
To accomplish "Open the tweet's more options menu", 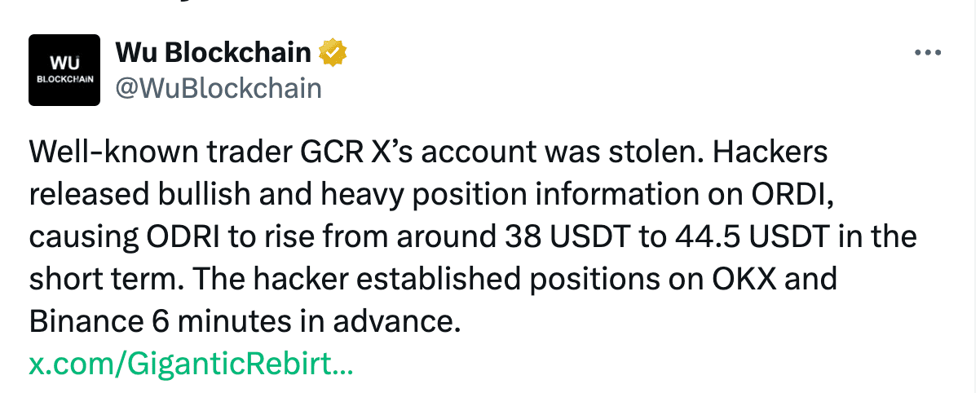I will click(929, 53).
